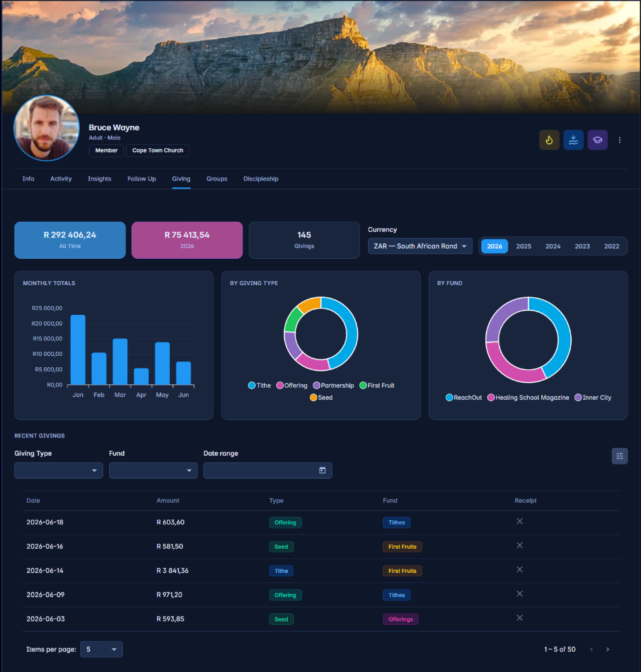
Task: Click the Tithe type tag
Action: pos(281,571)
